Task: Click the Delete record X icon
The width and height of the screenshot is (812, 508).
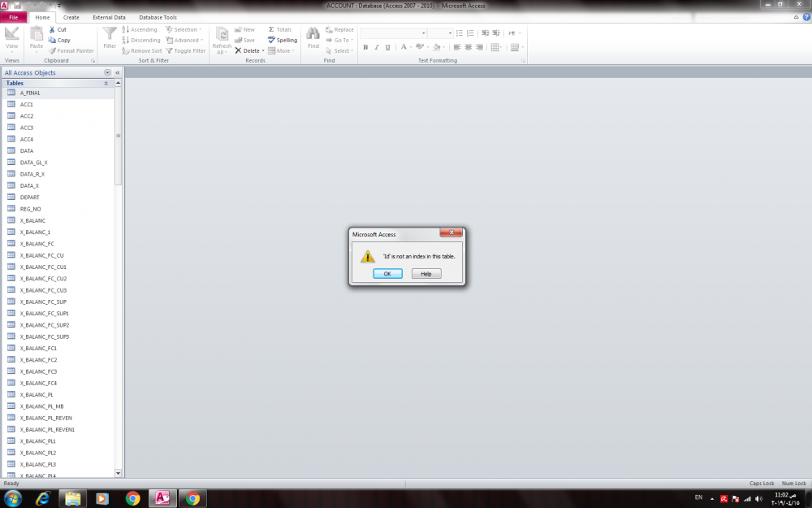Action: (238, 50)
